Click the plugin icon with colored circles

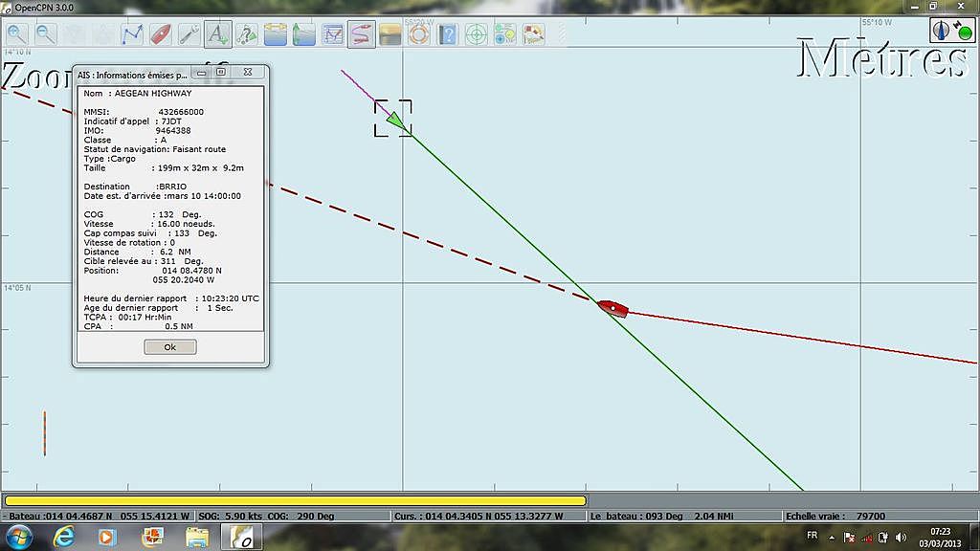(505, 33)
